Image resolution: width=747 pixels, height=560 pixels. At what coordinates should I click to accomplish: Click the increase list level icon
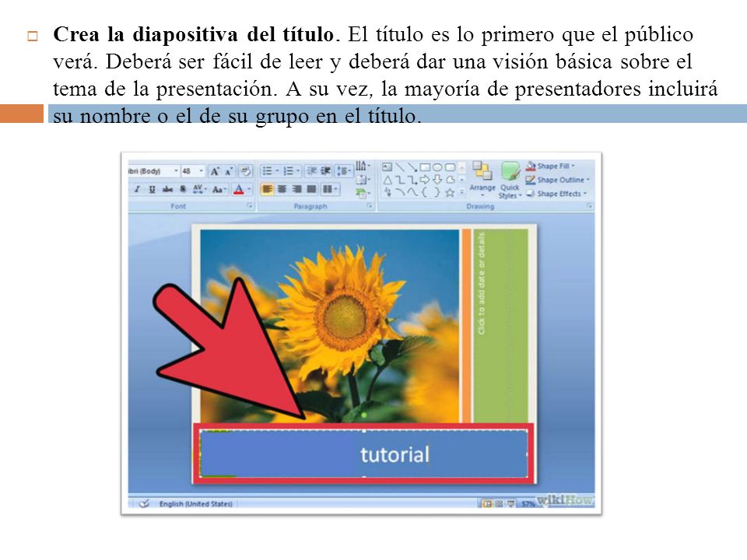325,170
